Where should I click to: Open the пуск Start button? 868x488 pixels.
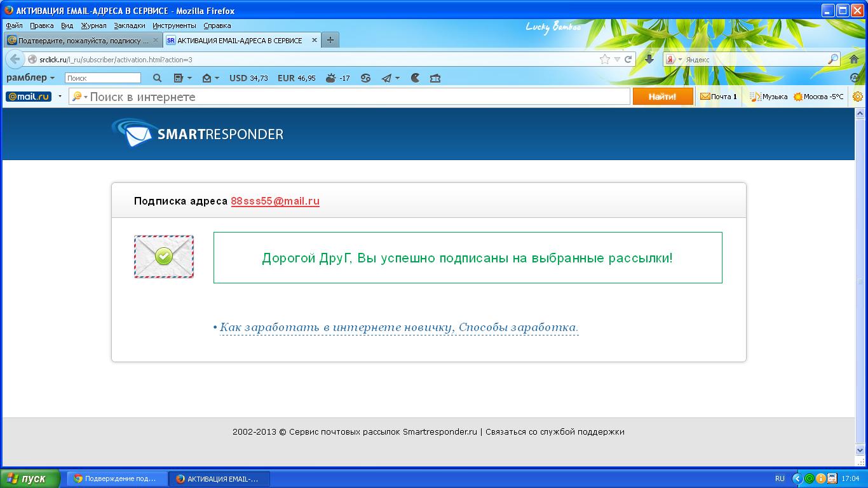pos(30,478)
